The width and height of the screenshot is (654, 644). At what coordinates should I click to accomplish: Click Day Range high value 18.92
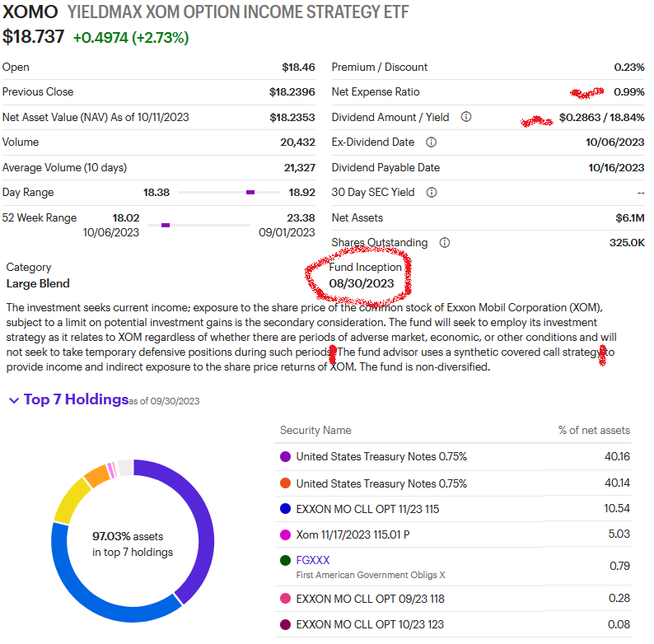pyautogui.click(x=302, y=192)
